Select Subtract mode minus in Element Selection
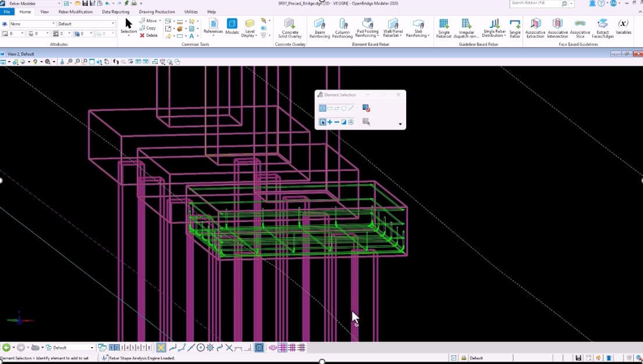643x364 pixels. pyautogui.click(x=337, y=122)
